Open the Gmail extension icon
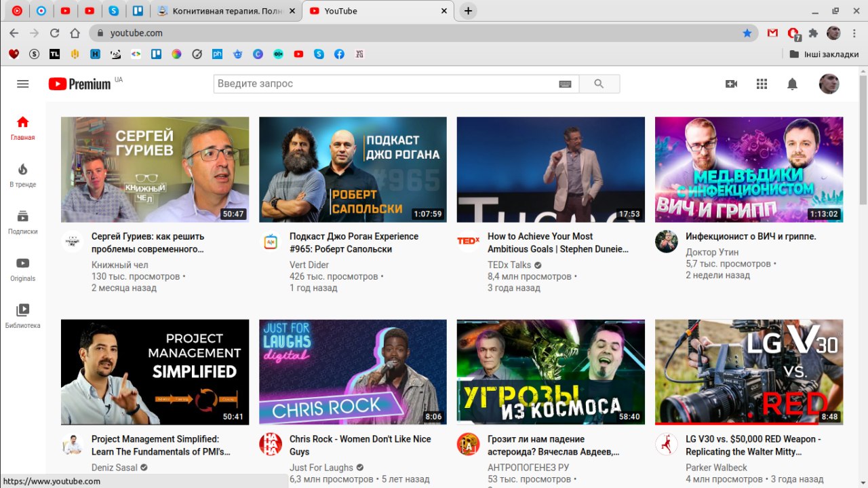Image resolution: width=868 pixels, height=488 pixels. click(772, 33)
